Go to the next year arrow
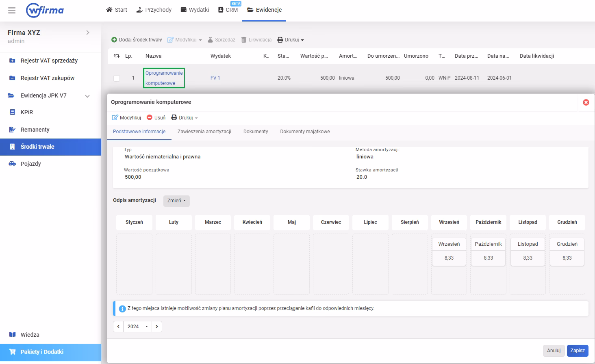This screenshot has width=595, height=364. [x=157, y=327]
